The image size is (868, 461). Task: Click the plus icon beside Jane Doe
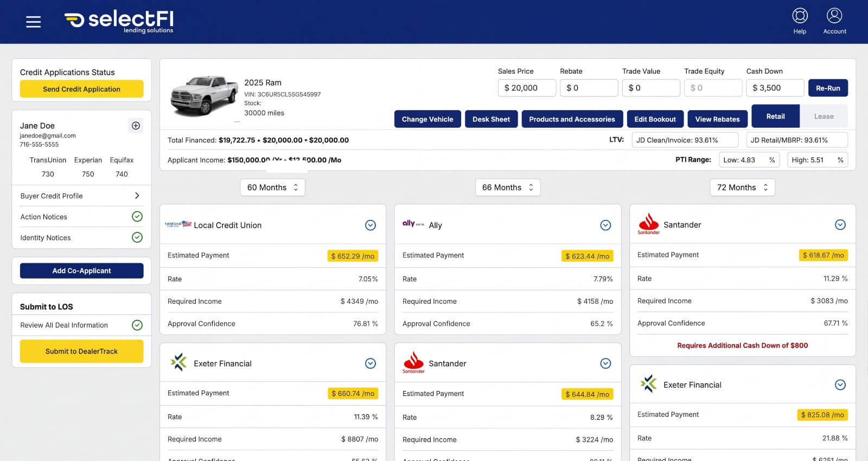pyautogui.click(x=136, y=125)
